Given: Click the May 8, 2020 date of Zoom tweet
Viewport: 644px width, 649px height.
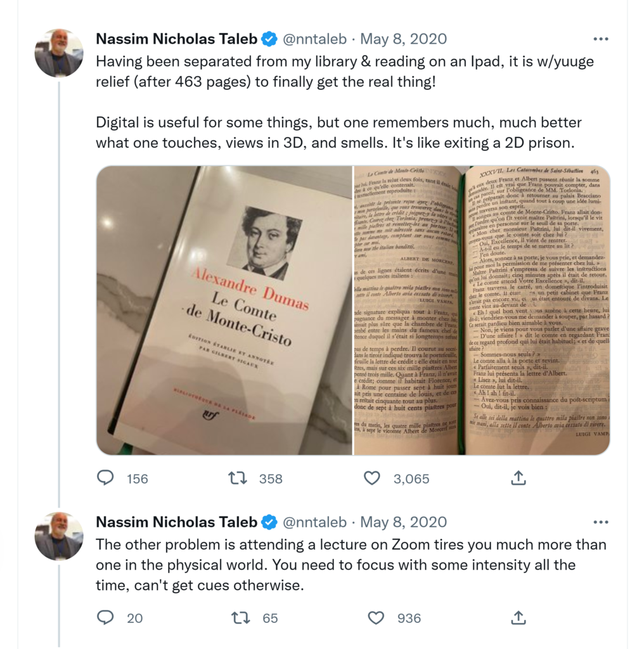Looking at the screenshot, I should [403, 522].
